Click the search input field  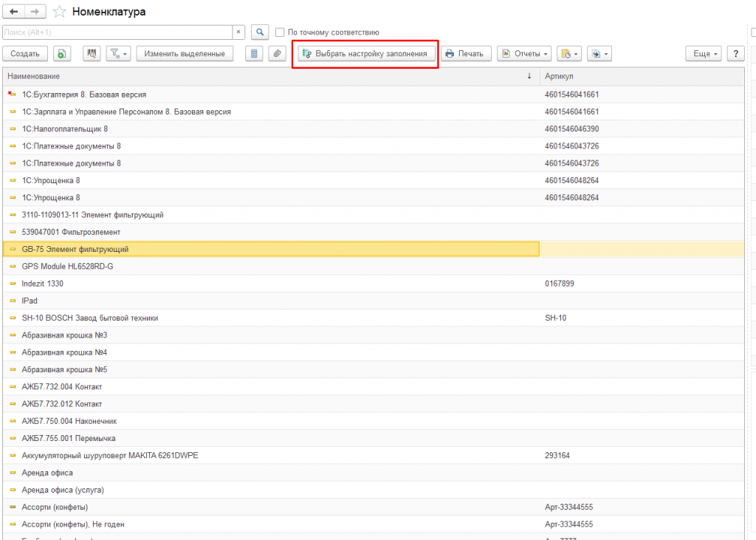[x=118, y=33]
